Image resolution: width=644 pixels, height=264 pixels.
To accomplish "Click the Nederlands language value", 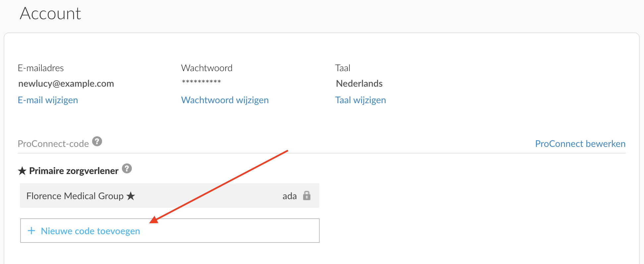I will pyautogui.click(x=359, y=83).
